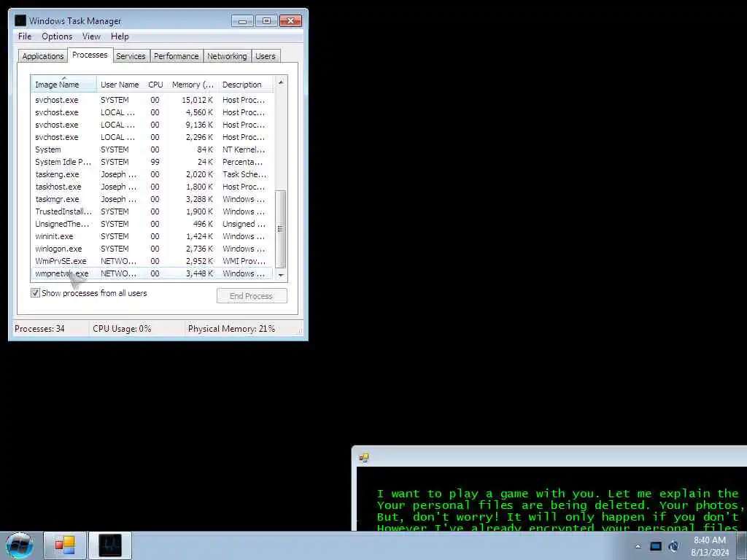
Task: Click the clock showing 8:40 AM
Action: [709, 540]
